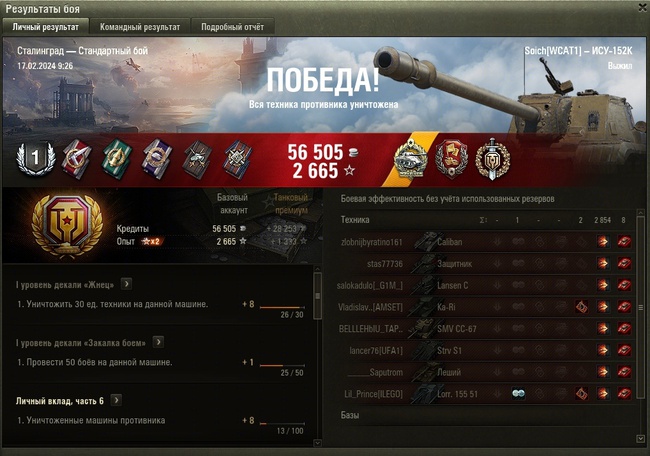Click the green ribbon award icon

[117, 160]
